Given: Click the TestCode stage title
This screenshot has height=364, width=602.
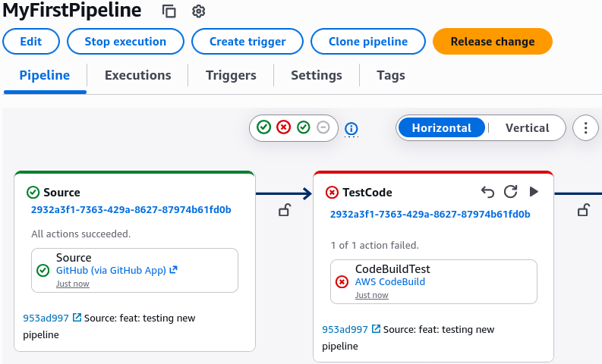Looking at the screenshot, I should (367, 192).
